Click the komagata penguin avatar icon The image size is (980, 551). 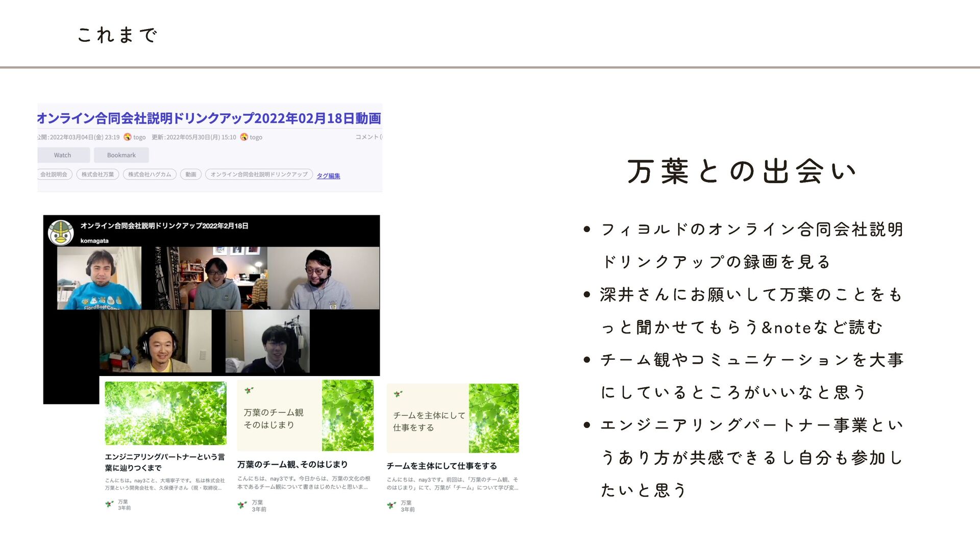61,233
